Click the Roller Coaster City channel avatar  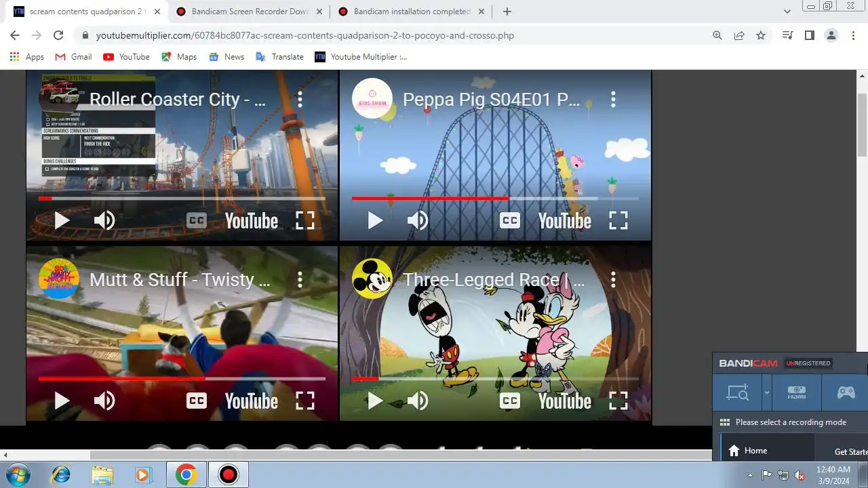click(x=59, y=98)
